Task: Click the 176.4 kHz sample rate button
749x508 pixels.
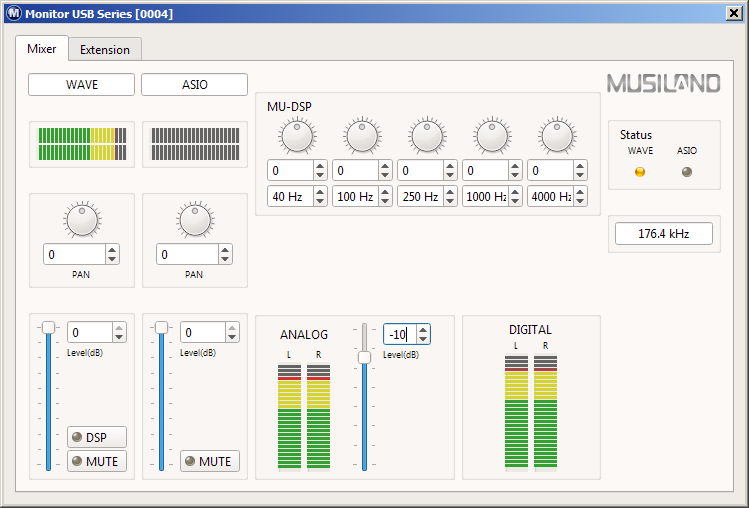Action: click(x=663, y=234)
